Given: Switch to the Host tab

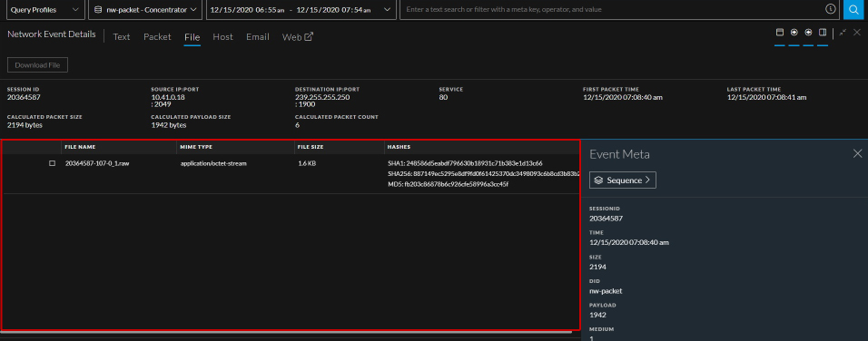Looking at the screenshot, I should tap(223, 37).
